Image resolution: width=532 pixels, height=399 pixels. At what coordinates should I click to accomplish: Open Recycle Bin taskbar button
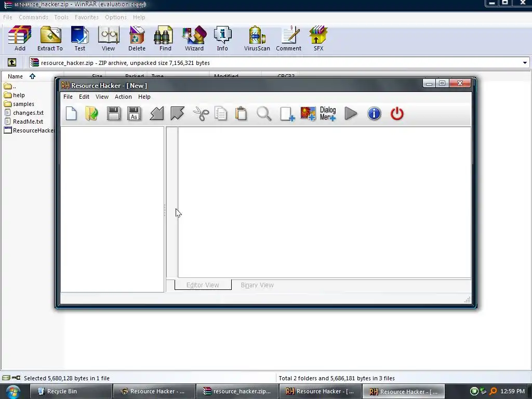71,391
